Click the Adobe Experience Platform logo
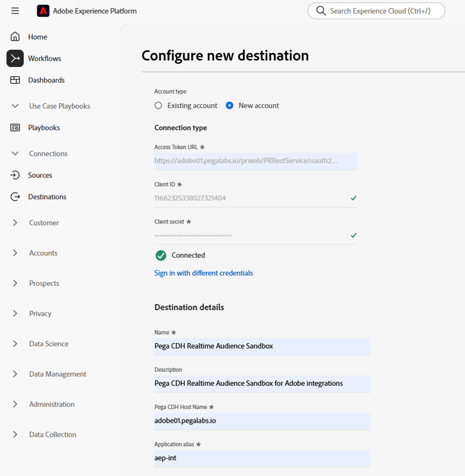Screen dimensions: 465x476 pyautogui.click(x=43, y=11)
